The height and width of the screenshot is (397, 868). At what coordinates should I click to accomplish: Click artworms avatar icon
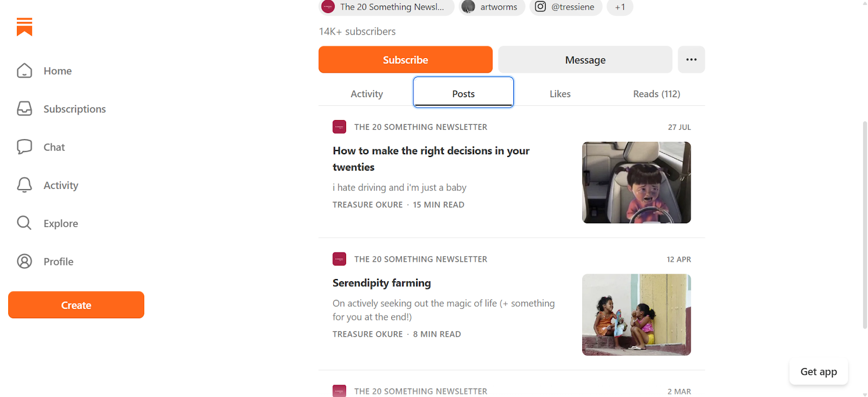(468, 7)
